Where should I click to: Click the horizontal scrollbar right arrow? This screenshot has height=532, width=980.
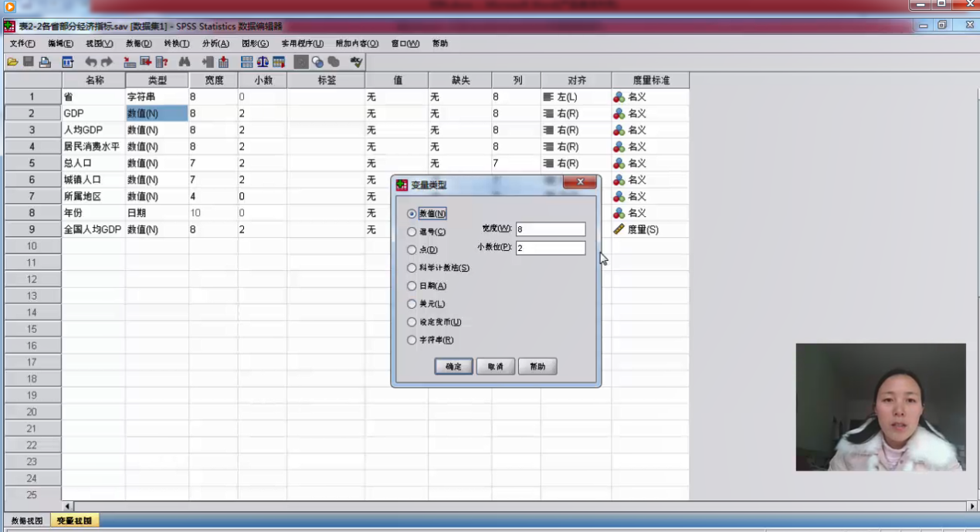tap(972, 507)
